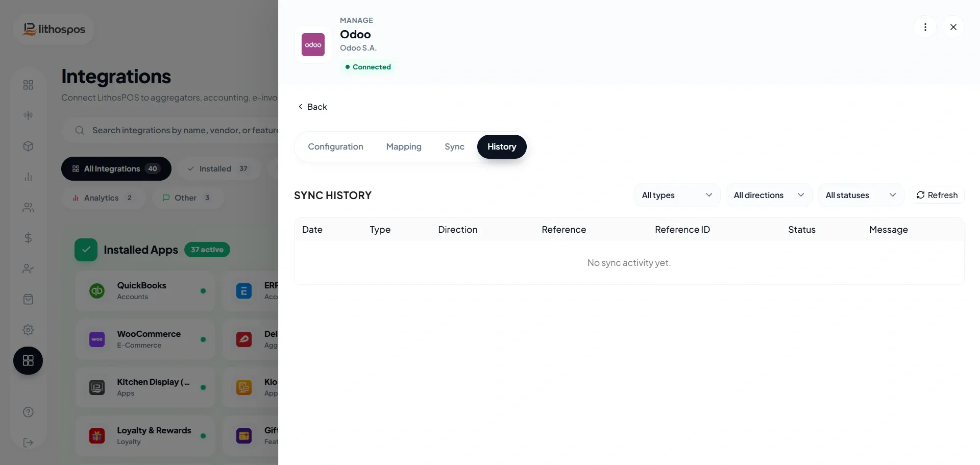Click the QuickBooks app icon
Viewport: 980px width, 465px height.
point(97,291)
